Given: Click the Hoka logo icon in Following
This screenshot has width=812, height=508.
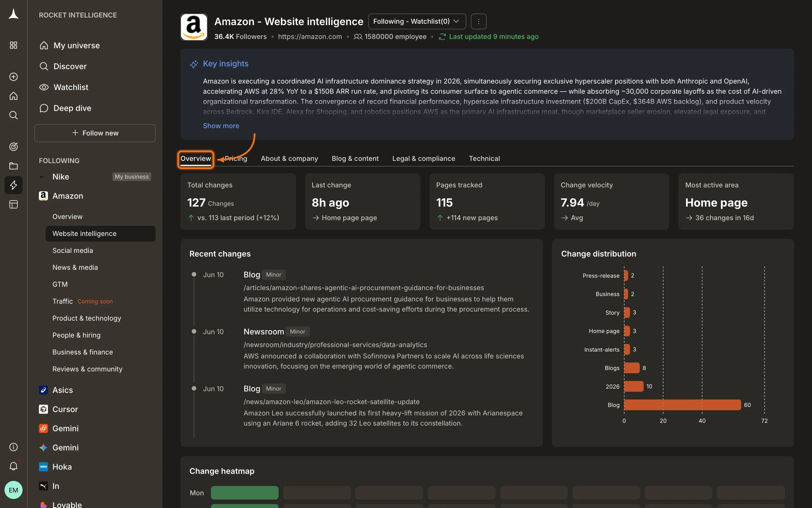Looking at the screenshot, I should click(x=43, y=466).
